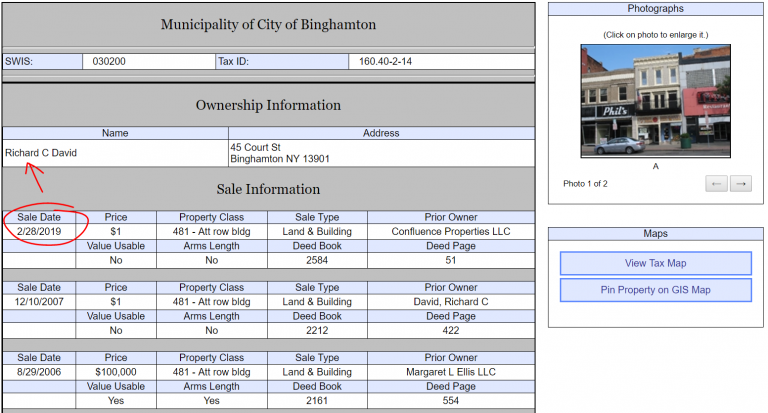Select deed page number 422
This screenshot has height=413, width=768.
pos(451,330)
